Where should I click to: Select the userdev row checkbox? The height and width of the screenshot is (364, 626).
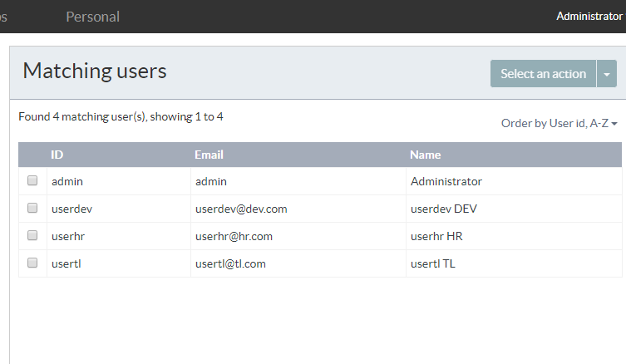pos(32,208)
